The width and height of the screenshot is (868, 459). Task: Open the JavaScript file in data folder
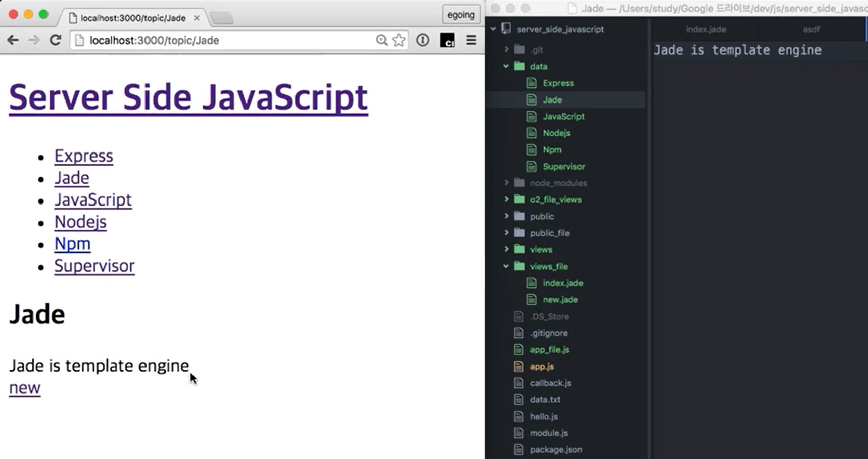[x=563, y=116]
